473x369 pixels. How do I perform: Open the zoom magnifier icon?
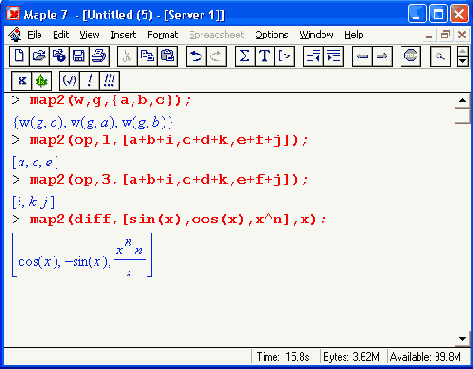440,56
